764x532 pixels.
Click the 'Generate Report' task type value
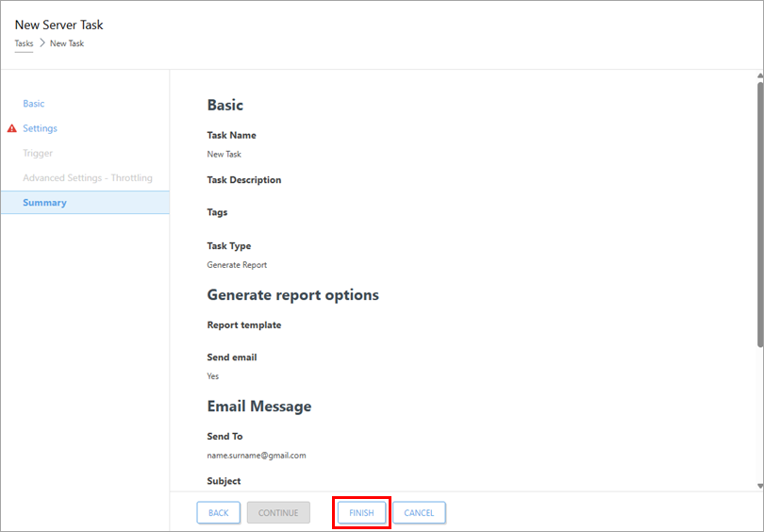tap(237, 265)
